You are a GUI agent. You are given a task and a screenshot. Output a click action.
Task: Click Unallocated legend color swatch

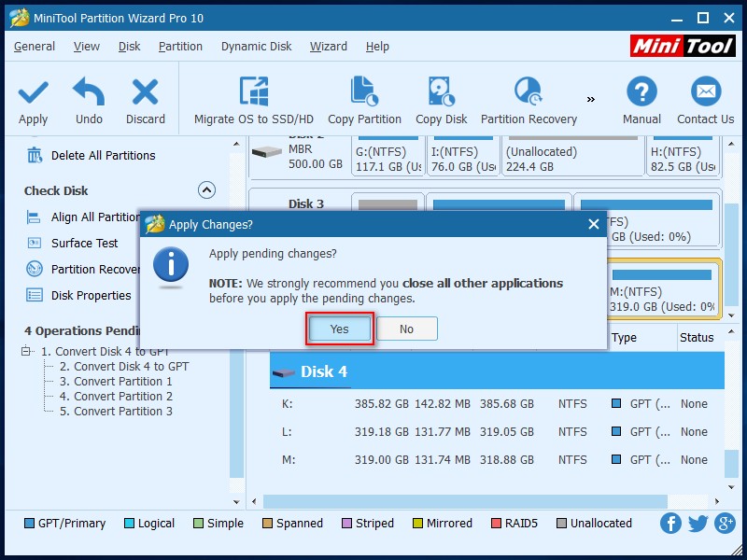[x=562, y=524]
